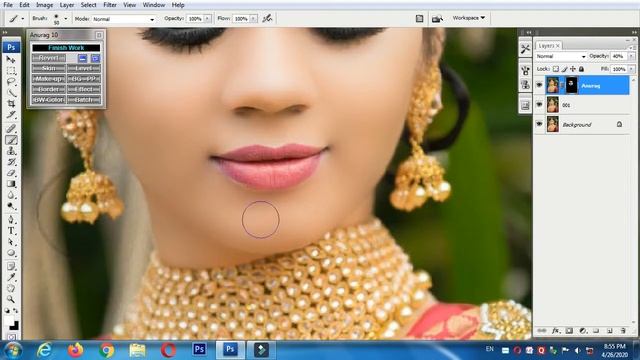Image resolution: width=640 pixels, height=360 pixels.
Task: Select the Move tool
Action: [11, 60]
